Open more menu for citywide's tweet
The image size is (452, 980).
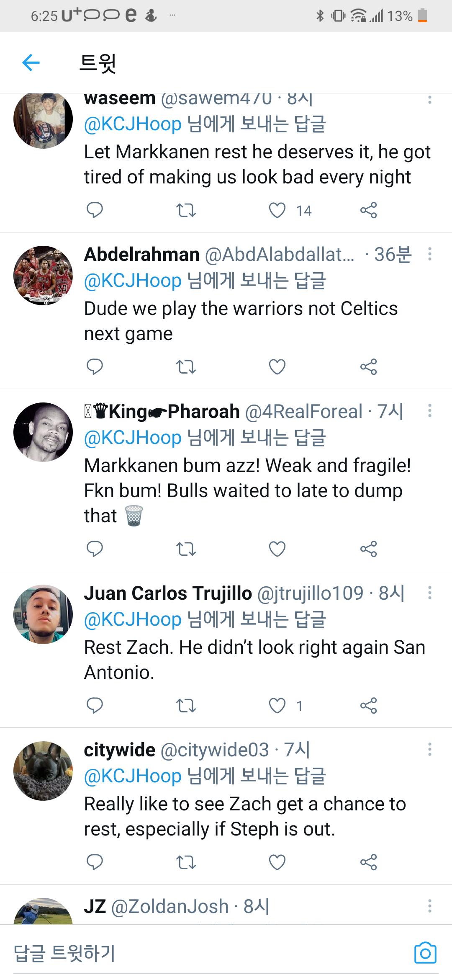(x=429, y=750)
